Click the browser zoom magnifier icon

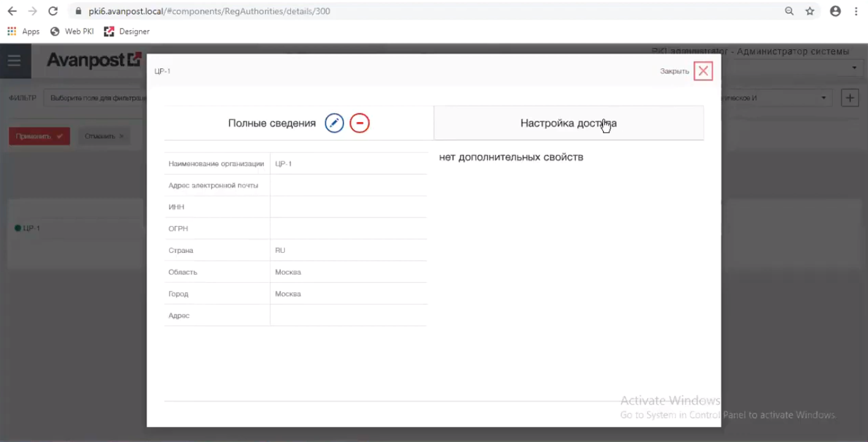point(789,11)
